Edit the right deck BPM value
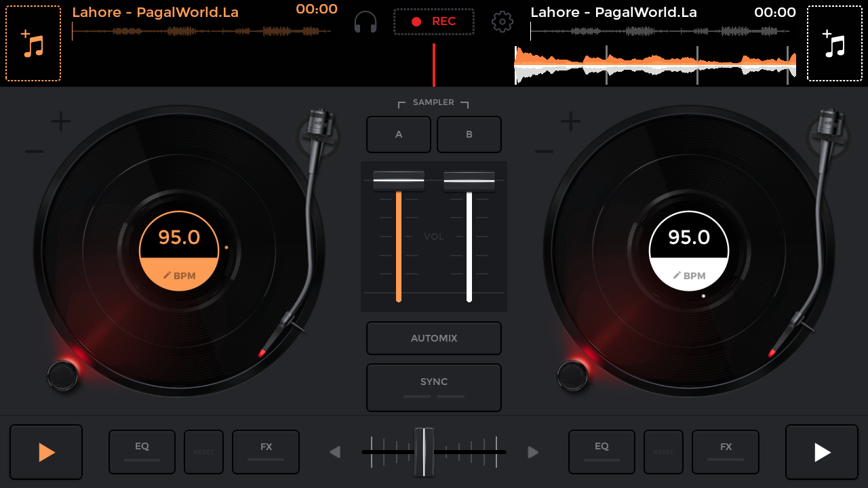The height and width of the screenshot is (488, 868). [689, 275]
